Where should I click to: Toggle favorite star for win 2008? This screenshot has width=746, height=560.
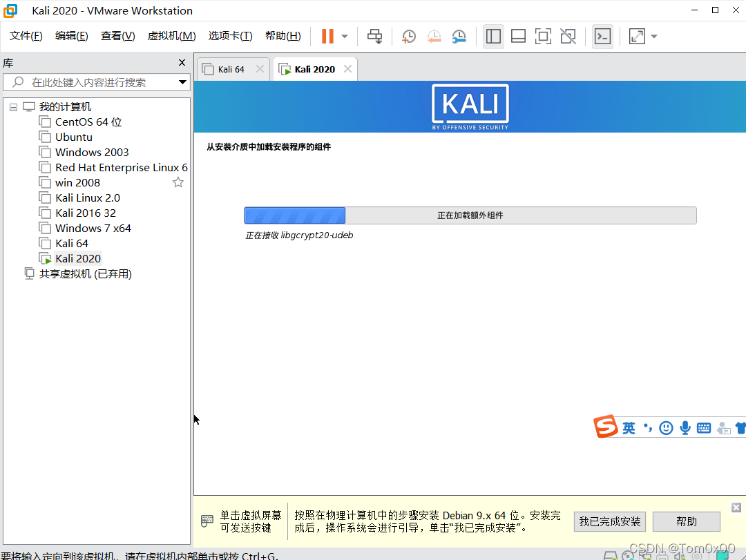click(x=178, y=182)
